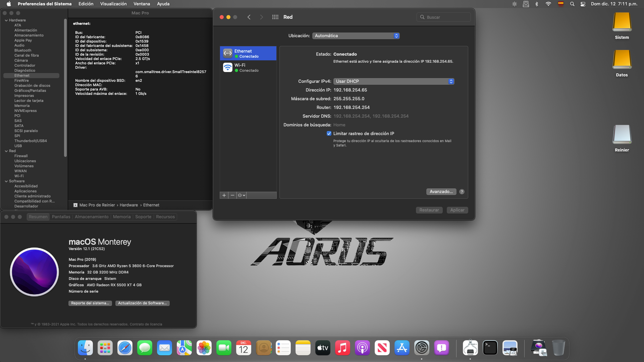Add a new network service with plus button

pyautogui.click(x=224, y=195)
